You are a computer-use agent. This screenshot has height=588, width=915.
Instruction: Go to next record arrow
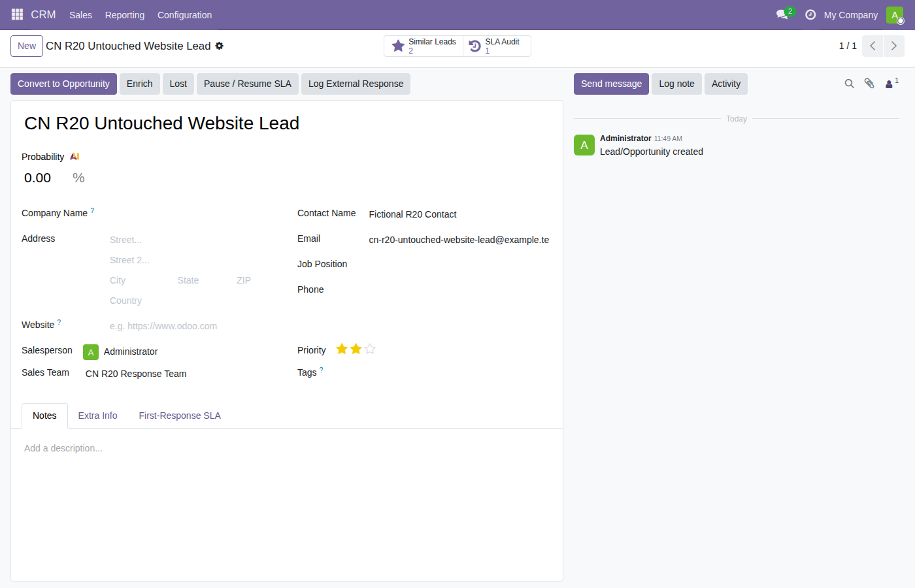coord(894,46)
